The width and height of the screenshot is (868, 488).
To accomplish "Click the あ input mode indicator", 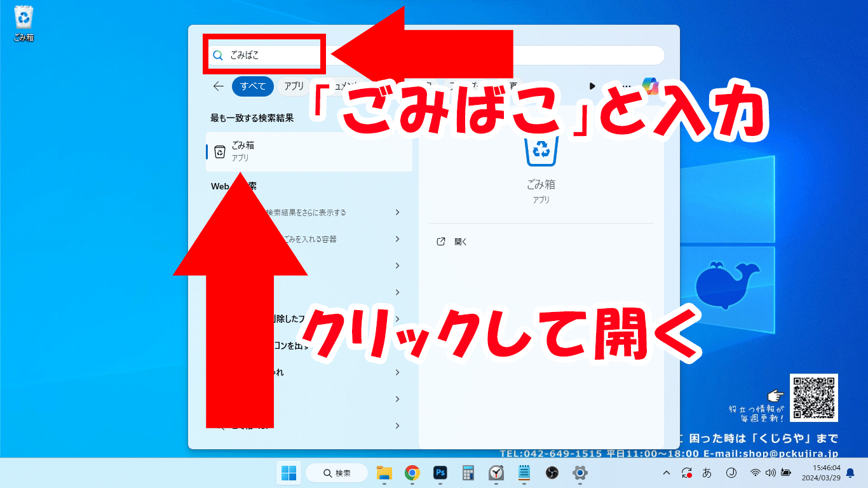I will tap(707, 473).
